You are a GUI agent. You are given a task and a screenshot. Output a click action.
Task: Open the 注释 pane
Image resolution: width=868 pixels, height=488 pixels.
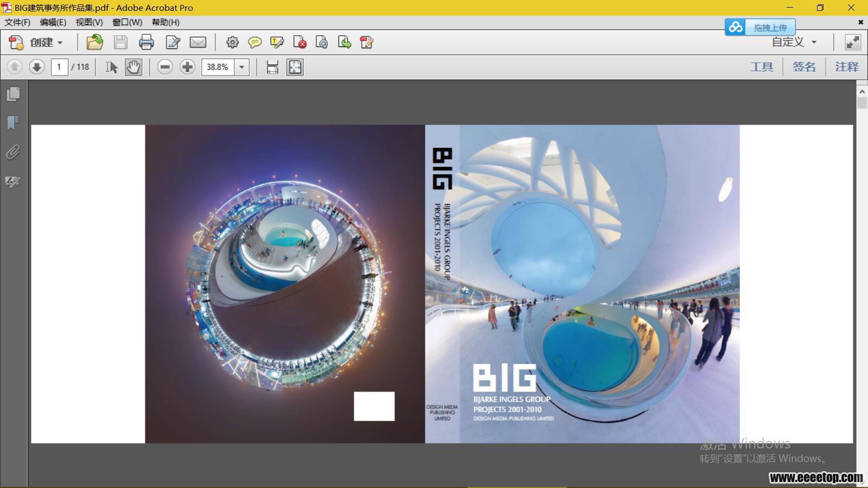[847, 67]
